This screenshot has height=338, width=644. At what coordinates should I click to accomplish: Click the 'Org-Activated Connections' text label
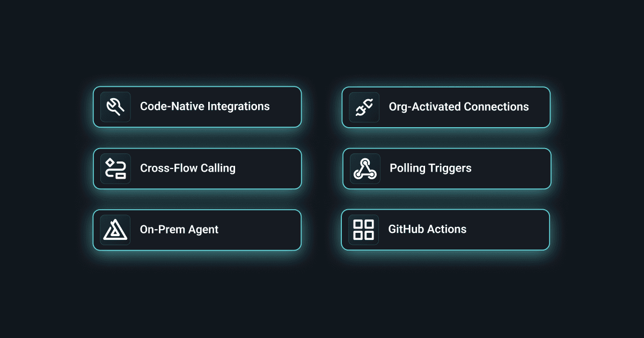point(459,107)
